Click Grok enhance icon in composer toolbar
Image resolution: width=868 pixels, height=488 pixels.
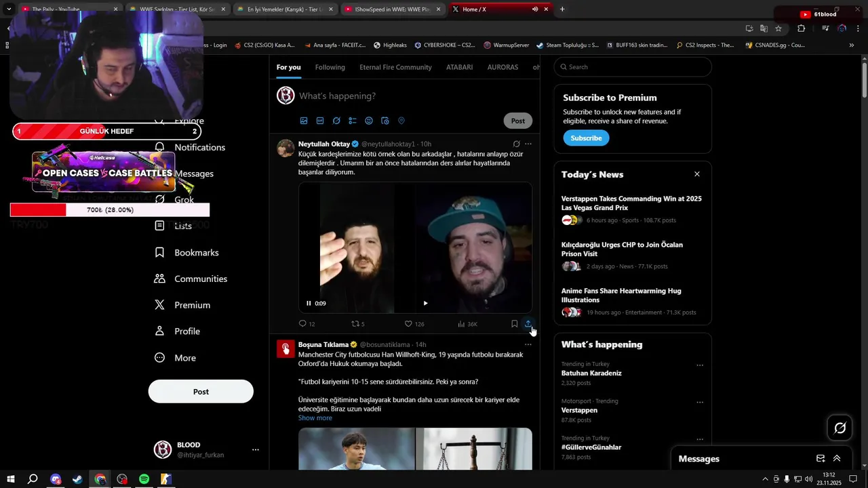coord(336,121)
